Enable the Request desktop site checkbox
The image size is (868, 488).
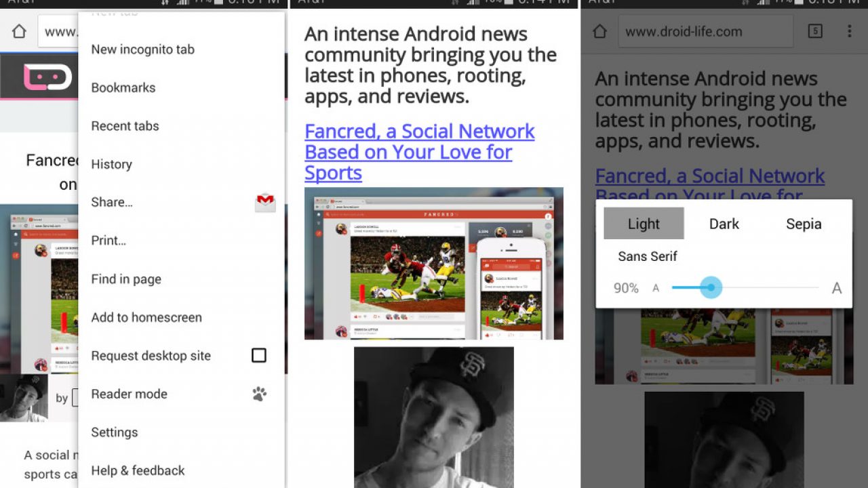[259, 356]
